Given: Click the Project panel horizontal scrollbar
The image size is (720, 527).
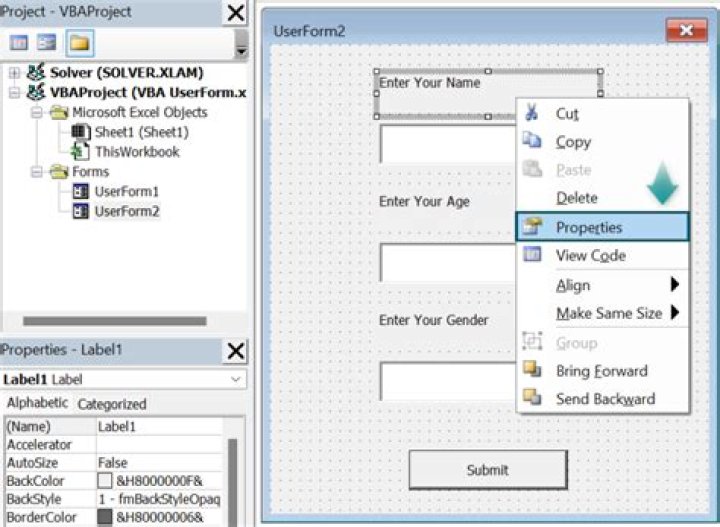Looking at the screenshot, I should (x=114, y=321).
